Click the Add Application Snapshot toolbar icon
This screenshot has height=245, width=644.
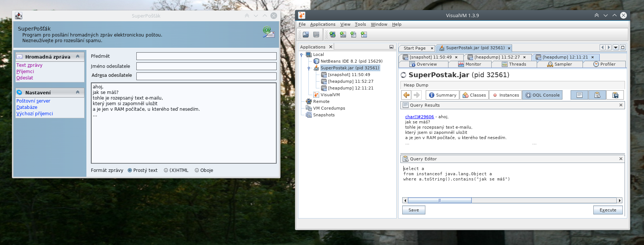(364, 35)
